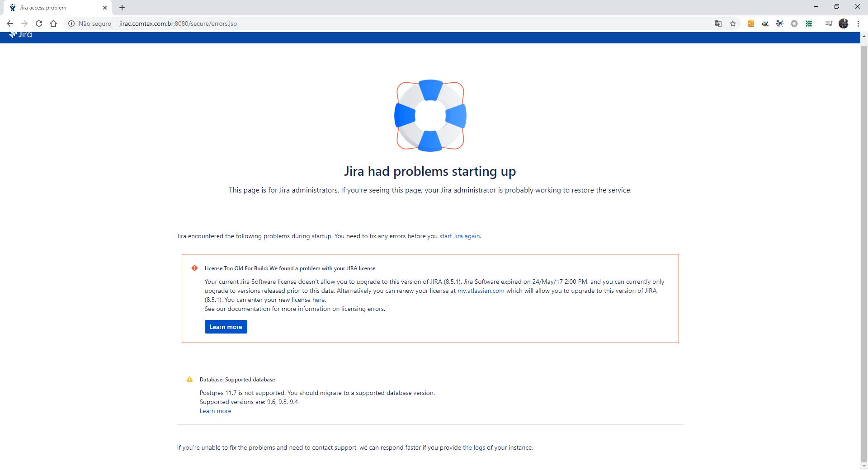This screenshot has width=868, height=470.
Task: Click the browser forward arrow
Action: [x=24, y=23]
